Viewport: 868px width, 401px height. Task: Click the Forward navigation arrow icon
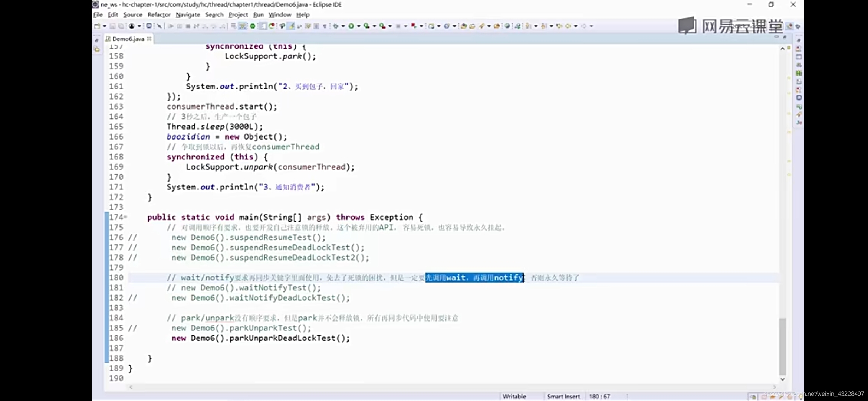(583, 26)
